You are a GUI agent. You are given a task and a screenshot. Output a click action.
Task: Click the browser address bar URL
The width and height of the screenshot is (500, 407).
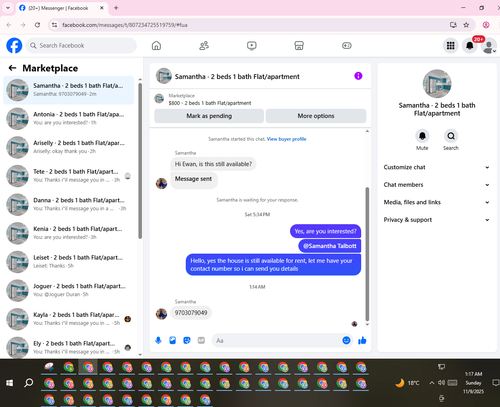(x=125, y=25)
